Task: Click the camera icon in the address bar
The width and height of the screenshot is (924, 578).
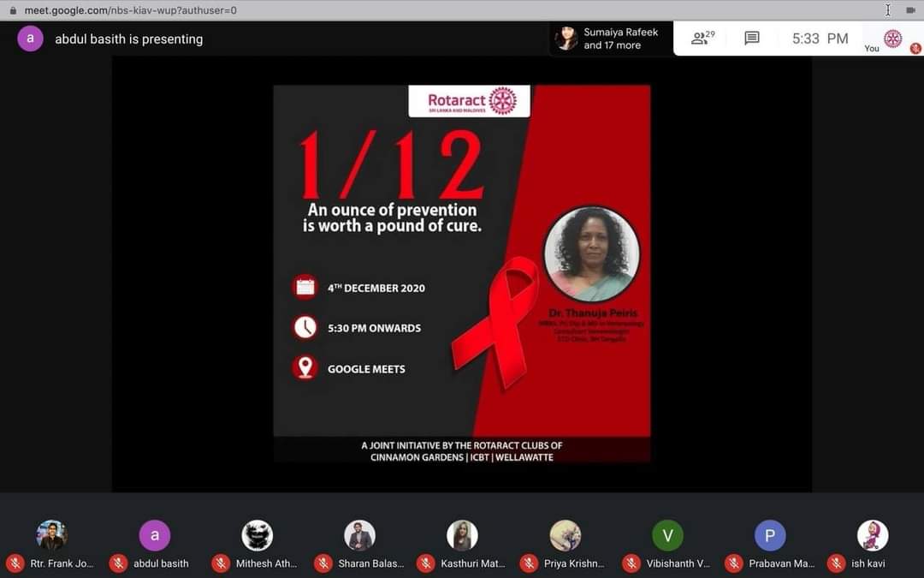Action: [x=909, y=10]
